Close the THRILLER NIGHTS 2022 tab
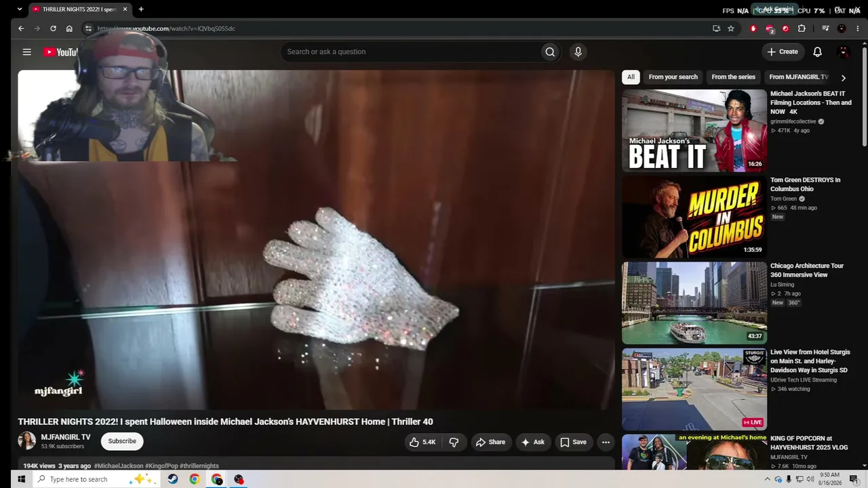 pos(125,9)
